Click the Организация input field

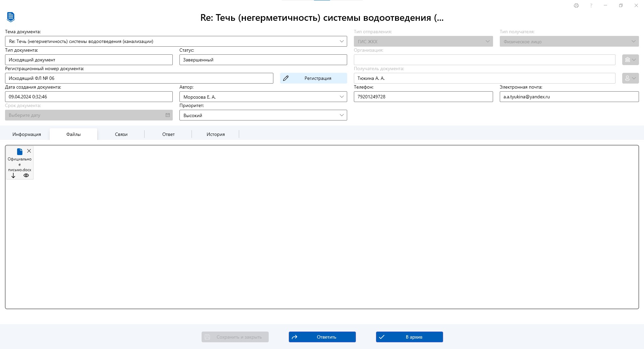(x=485, y=60)
